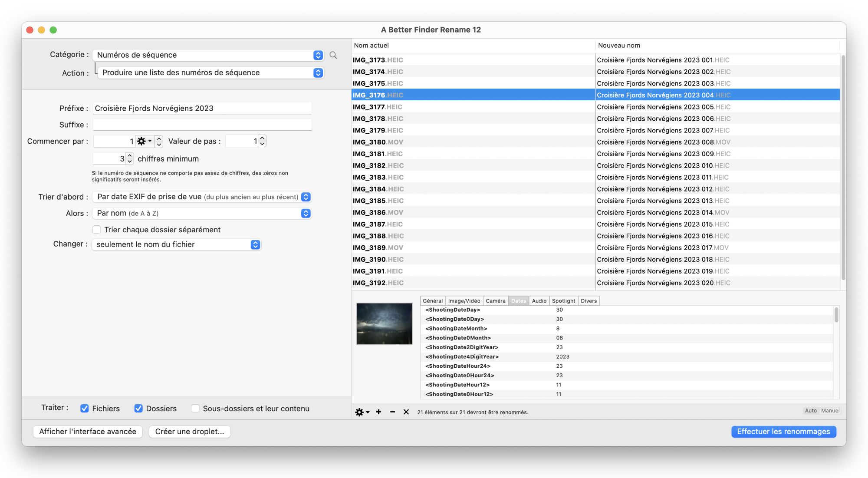
Task: Click new name Croisière Fjords Norvégiens 2023 017.MOV
Action: [663, 247]
